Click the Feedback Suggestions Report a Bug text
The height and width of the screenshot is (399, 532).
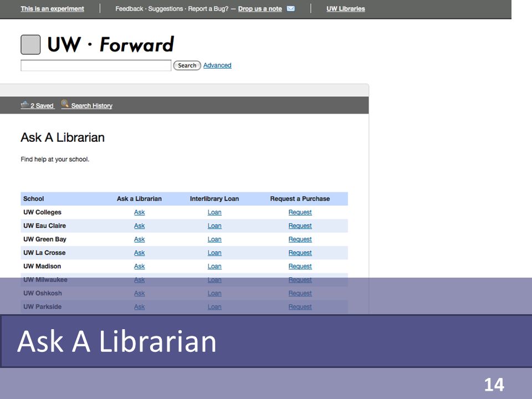(172, 9)
